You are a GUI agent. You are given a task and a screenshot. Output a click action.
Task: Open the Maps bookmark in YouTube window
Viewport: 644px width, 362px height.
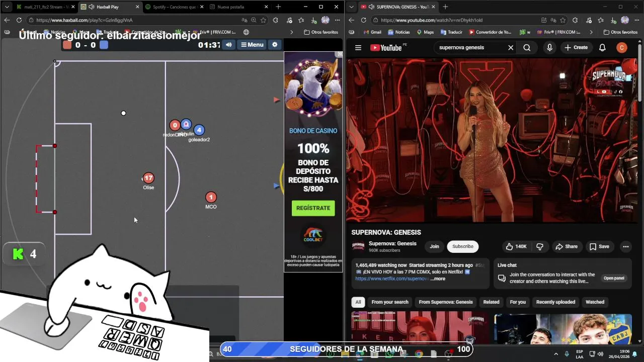(x=425, y=32)
